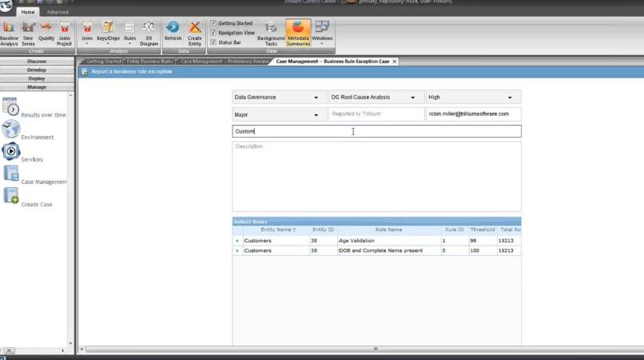
Task: Open the dropdown arrow under Rules
Action: [129, 44]
